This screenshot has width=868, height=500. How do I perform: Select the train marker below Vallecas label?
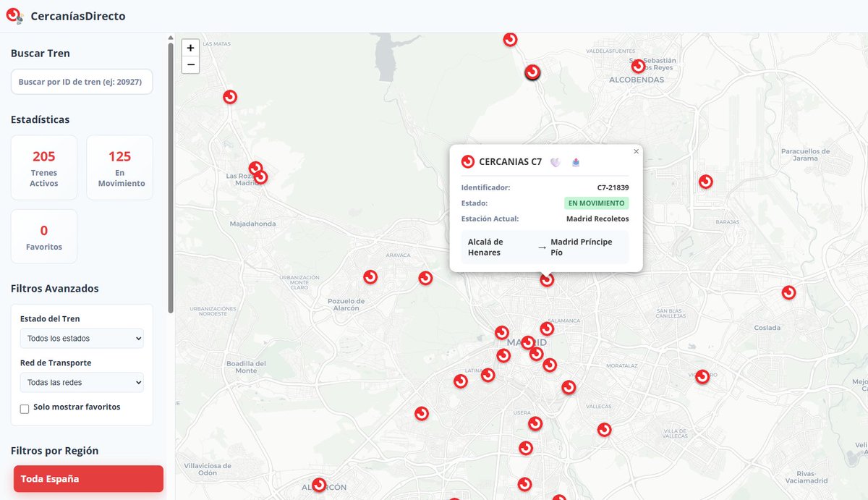click(604, 430)
